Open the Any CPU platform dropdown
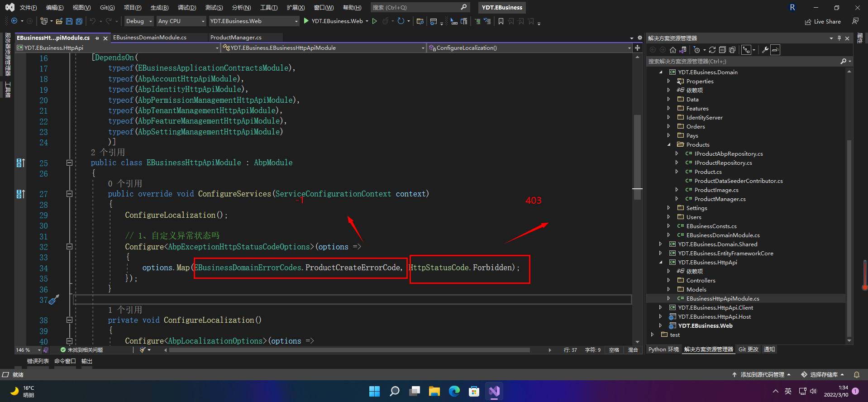 [x=181, y=21]
